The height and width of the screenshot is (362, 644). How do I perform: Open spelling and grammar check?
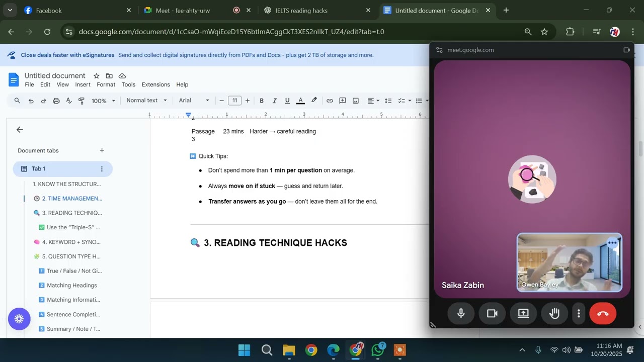[69, 101]
